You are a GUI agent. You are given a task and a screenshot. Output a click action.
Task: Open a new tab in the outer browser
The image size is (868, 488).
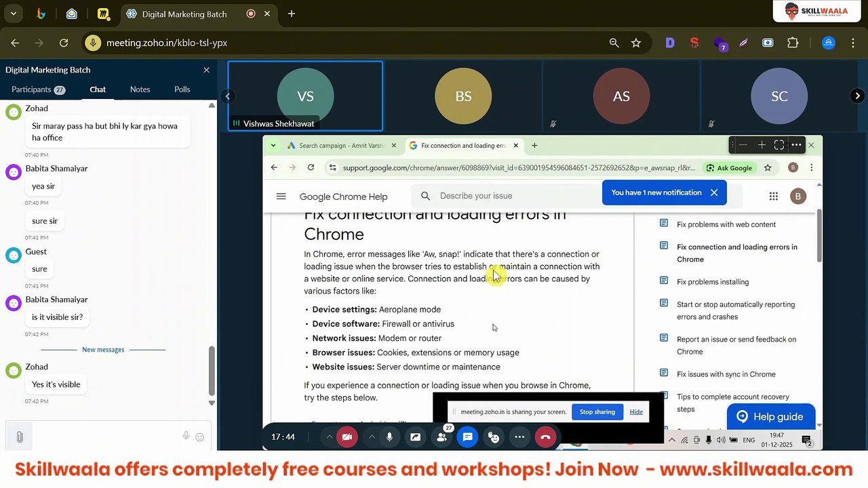[x=292, y=14]
